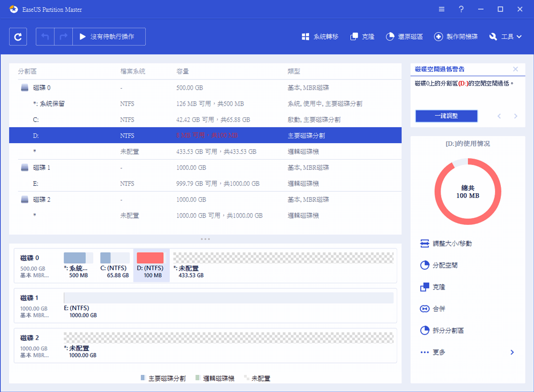This screenshot has height=392, width=534.
Task: Click the 未配置 legend swatch
Action: [246, 378]
